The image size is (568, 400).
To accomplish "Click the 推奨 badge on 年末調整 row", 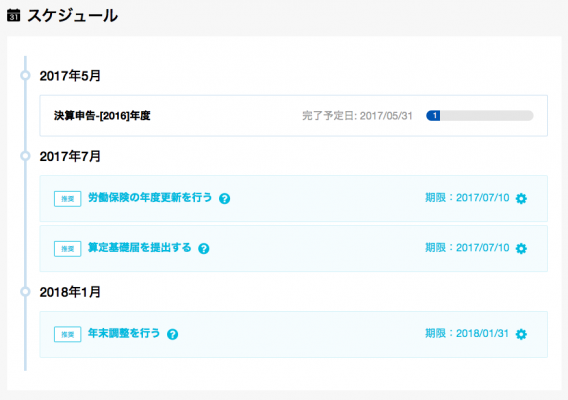I will pos(67,334).
